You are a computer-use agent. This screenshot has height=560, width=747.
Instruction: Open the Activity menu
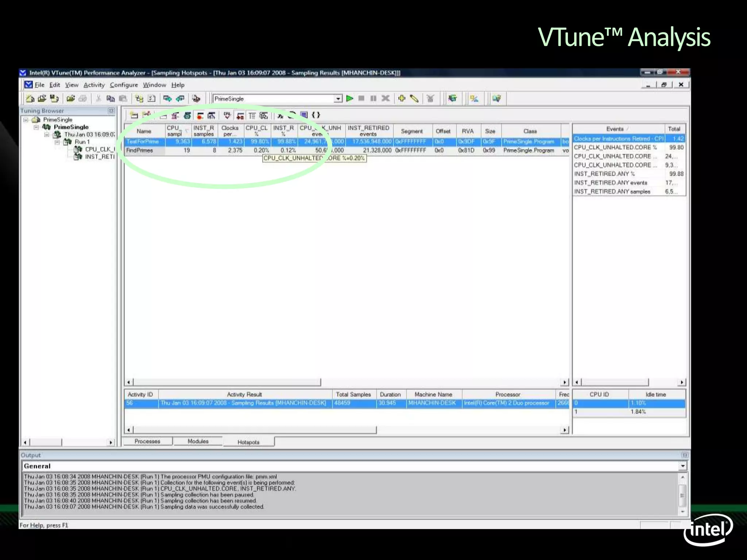[x=94, y=85]
